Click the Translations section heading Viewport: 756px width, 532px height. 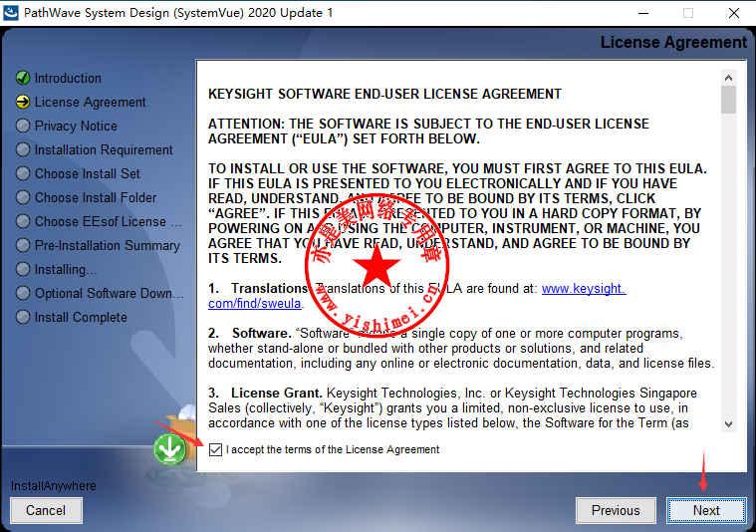(270, 289)
